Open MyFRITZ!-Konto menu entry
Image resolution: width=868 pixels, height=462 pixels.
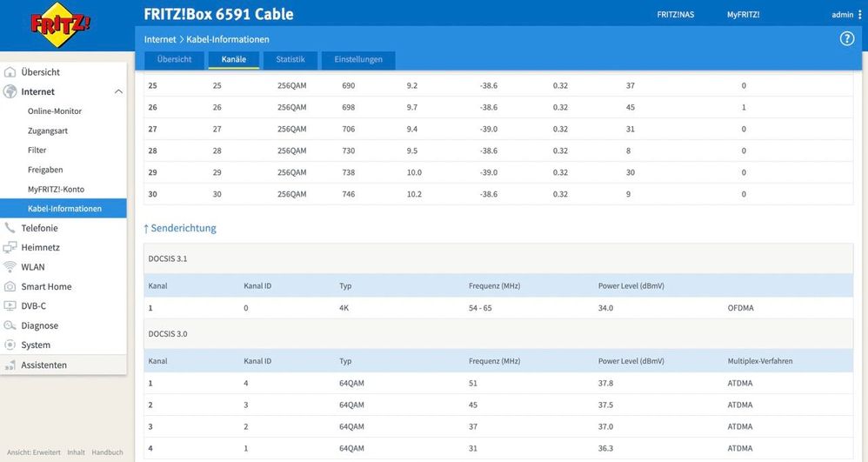tap(56, 190)
